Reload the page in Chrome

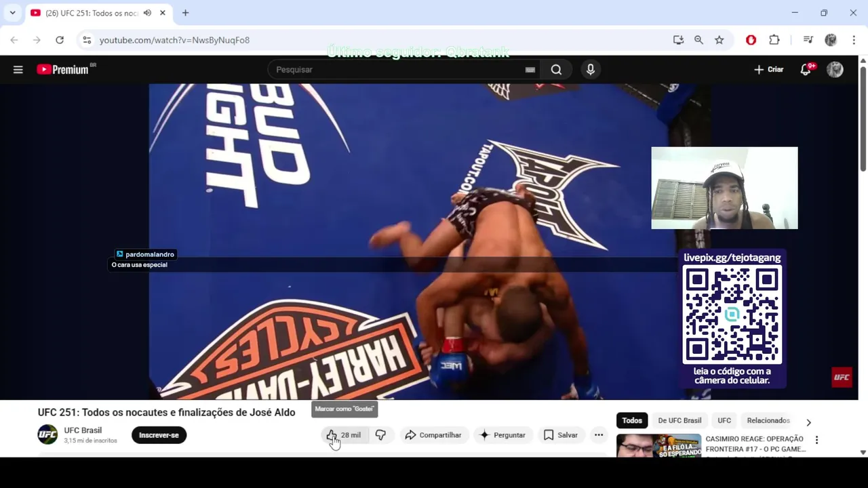(60, 40)
